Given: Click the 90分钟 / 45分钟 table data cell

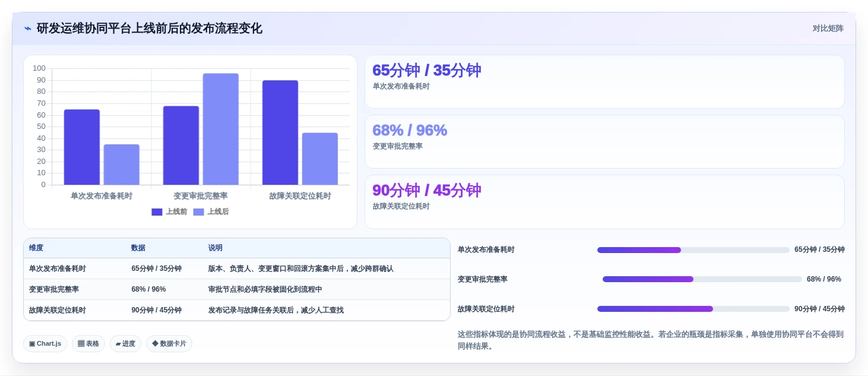Looking at the screenshot, I should coord(156,310).
